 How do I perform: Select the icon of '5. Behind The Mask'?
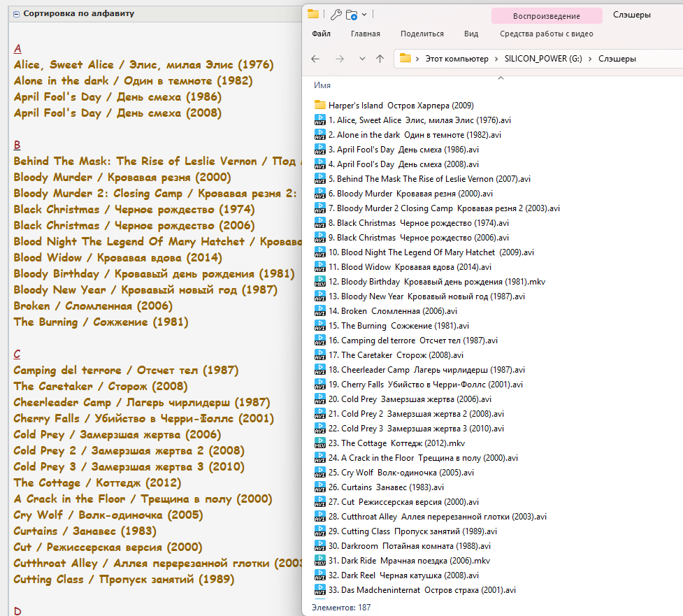319,178
